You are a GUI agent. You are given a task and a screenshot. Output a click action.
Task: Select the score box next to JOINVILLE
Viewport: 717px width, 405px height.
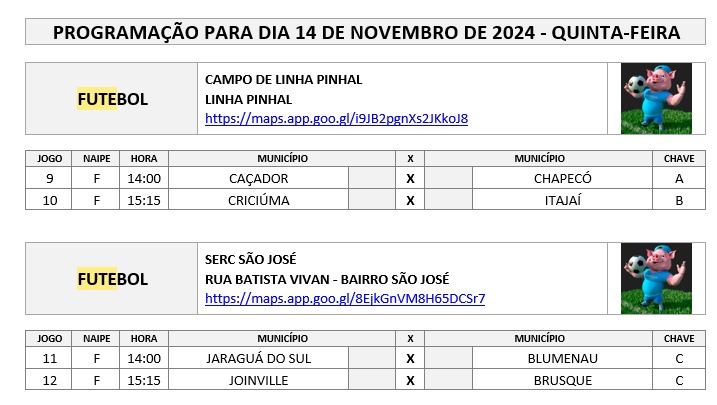pos(372,380)
